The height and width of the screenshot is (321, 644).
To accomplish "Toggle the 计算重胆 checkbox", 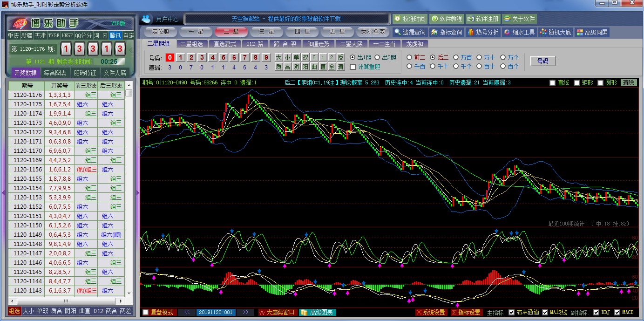I will (x=353, y=67).
